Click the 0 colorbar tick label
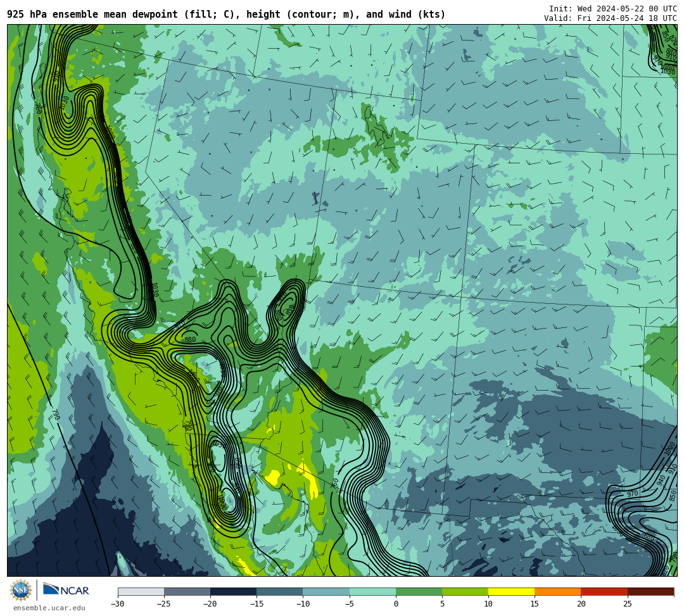The height and width of the screenshot is (616, 684). coord(396,604)
